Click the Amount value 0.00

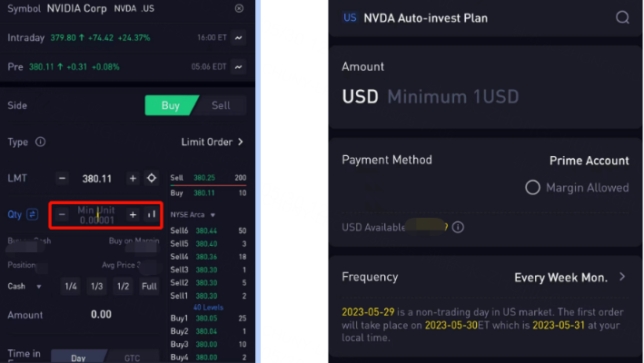pyautogui.click(x=101, y=315)
